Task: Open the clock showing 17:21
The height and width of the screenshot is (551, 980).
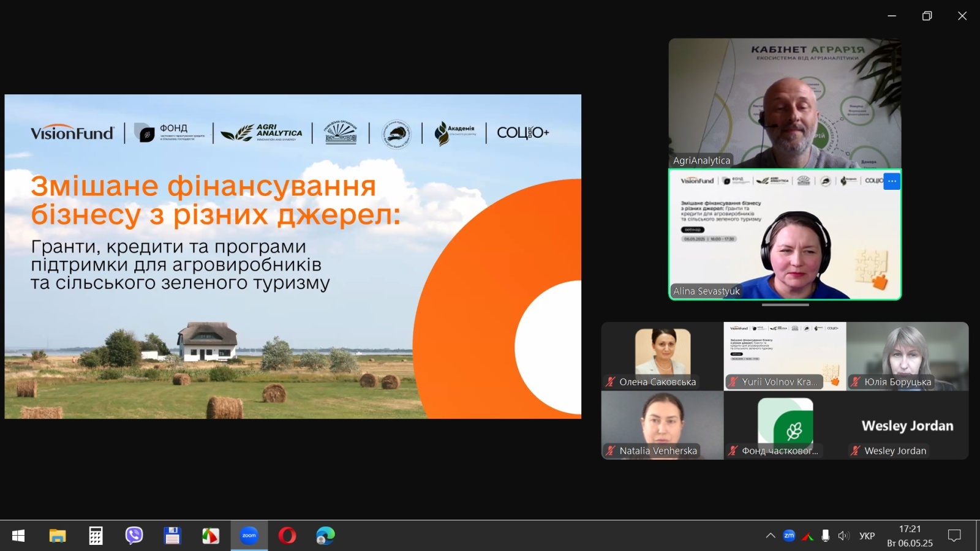Action: coord(910,536)
